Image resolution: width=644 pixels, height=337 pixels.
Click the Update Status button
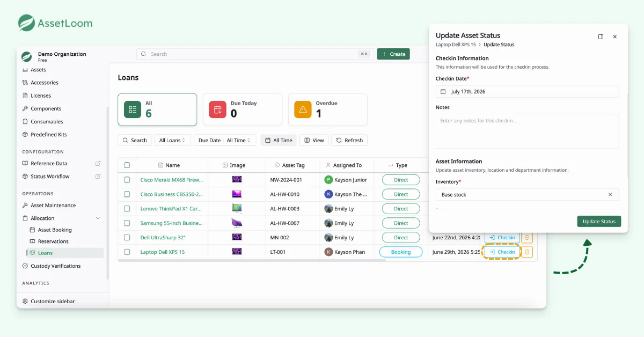click(x=599, y=222)
